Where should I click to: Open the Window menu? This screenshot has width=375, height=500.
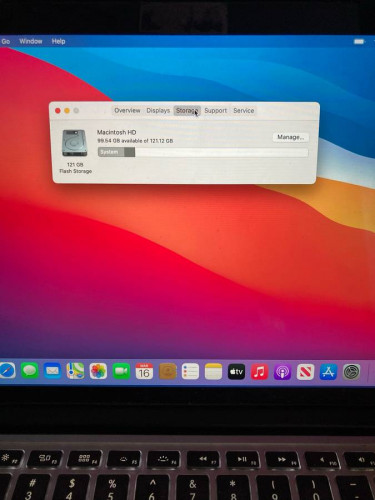point(31,41)
